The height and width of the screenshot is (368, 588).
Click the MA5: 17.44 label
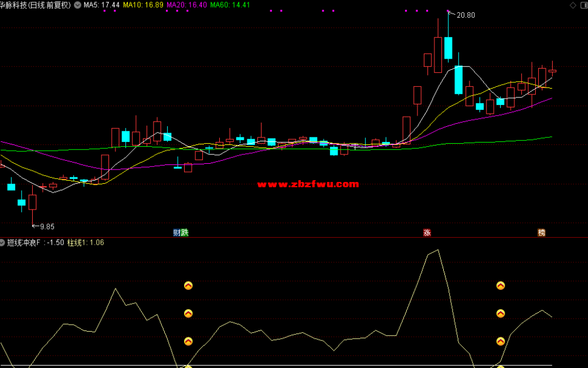[101, 5]
